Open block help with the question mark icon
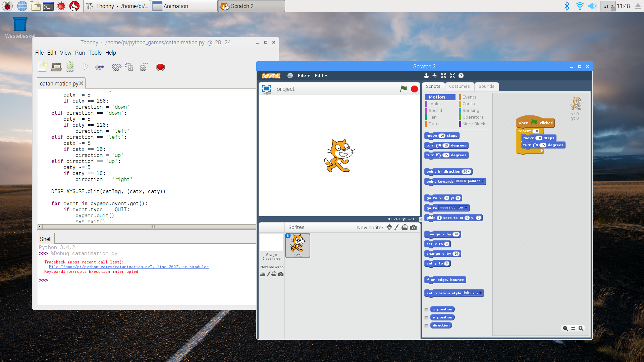644x362 pixels. (x=461, y=75)
